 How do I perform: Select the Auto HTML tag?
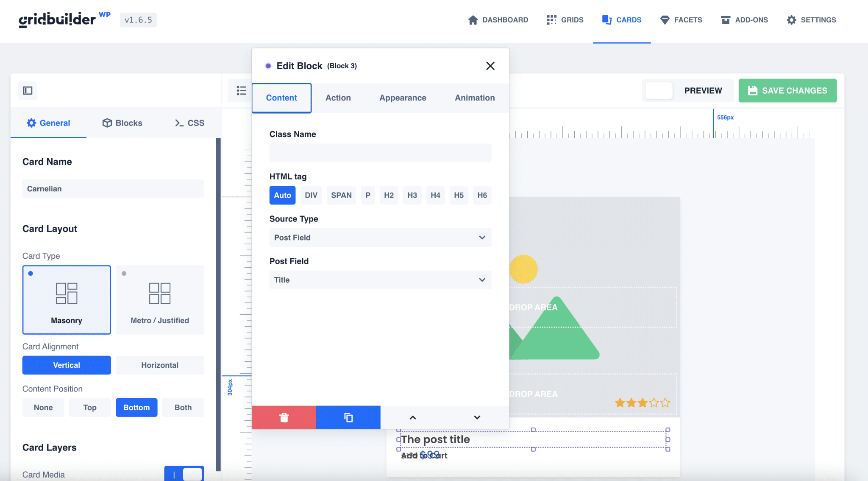(x=282, y=195)
